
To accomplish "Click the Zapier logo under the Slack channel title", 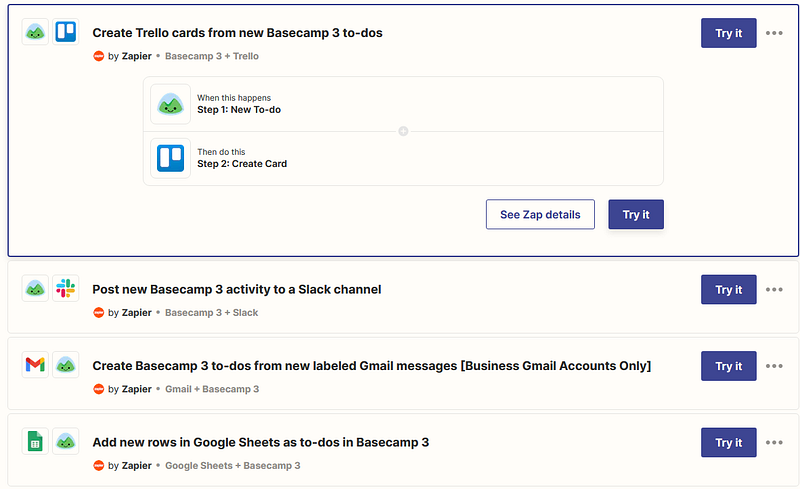I will [x=98, y=312].
